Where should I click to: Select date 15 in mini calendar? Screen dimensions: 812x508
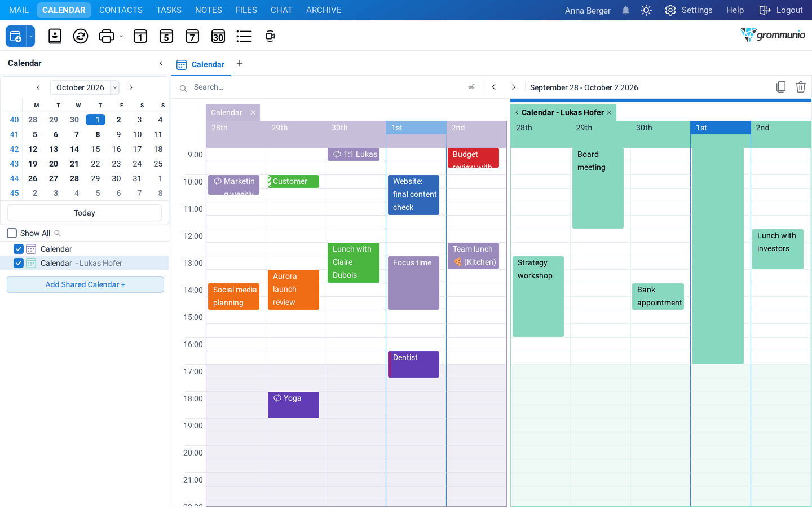pos(96,149)
